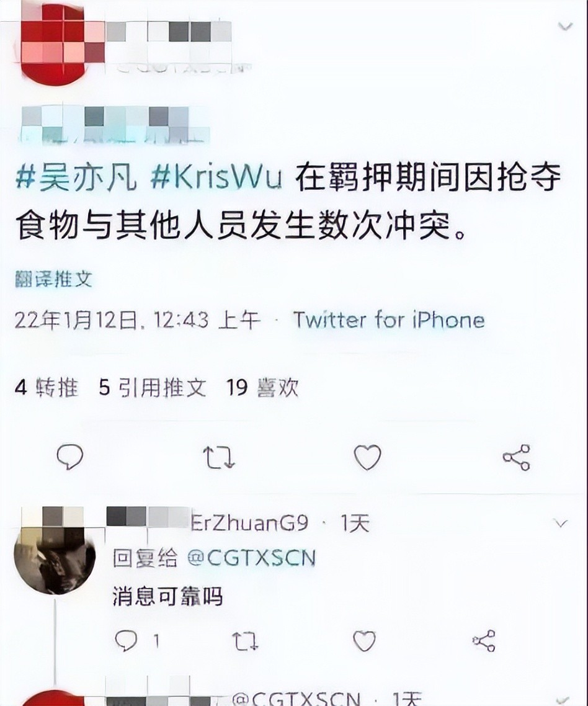Share the '消息可靠吗' comment

484,641
